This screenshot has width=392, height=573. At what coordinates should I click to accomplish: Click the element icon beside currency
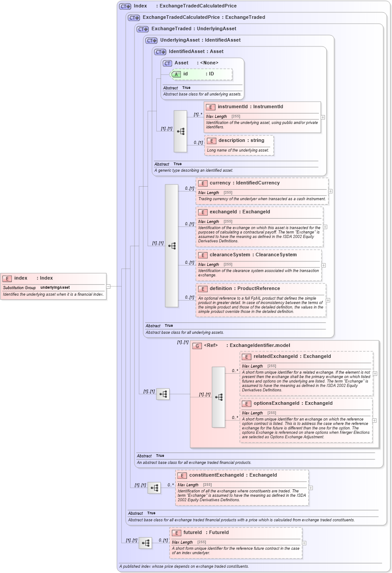(203, 183)
